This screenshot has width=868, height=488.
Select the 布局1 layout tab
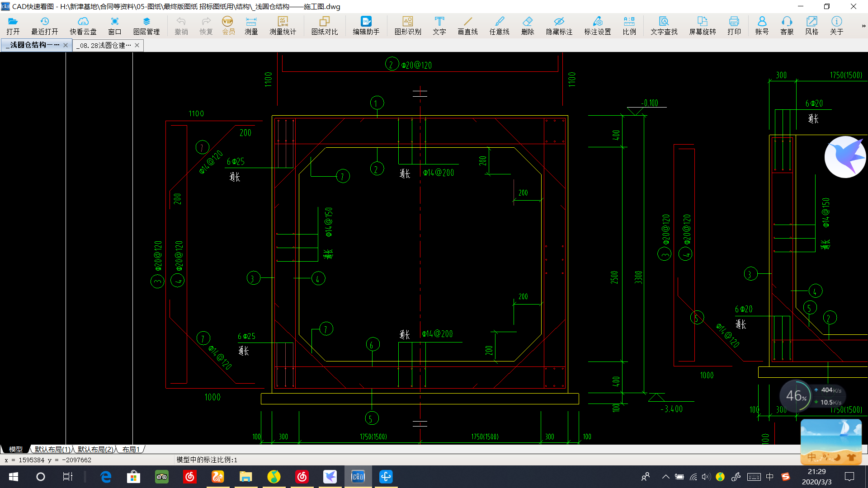tap(131, 449)
